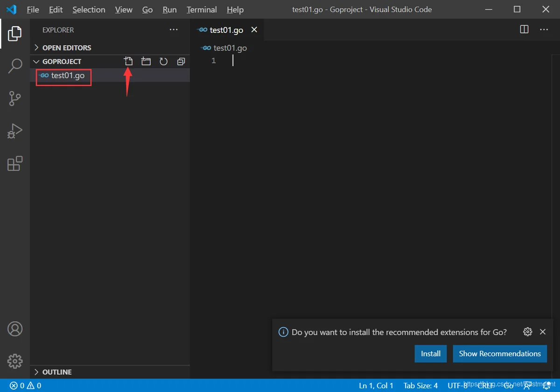Open the Source Control view
Viewport: 560px width, 392px height.
coord(15,98)
